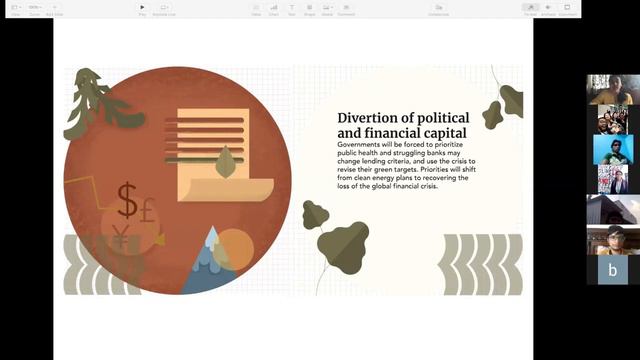
Task: Select the participant video in yellow shirt
Action: click(613, 89)
